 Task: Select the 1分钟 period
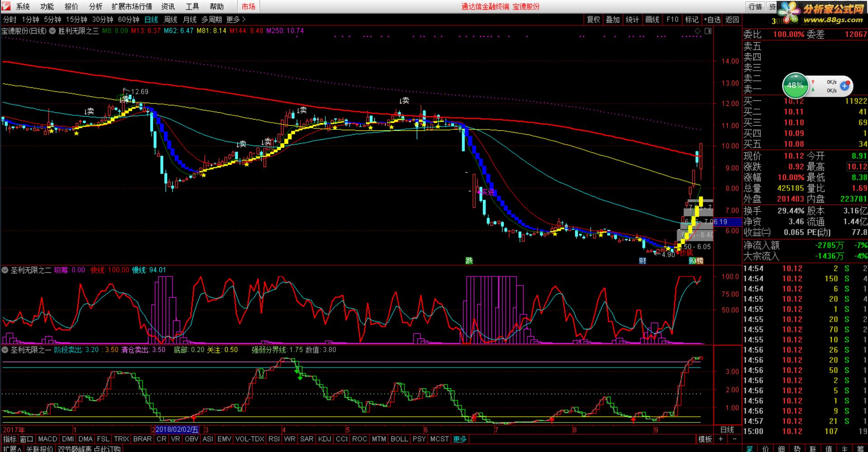coord(30,19)
